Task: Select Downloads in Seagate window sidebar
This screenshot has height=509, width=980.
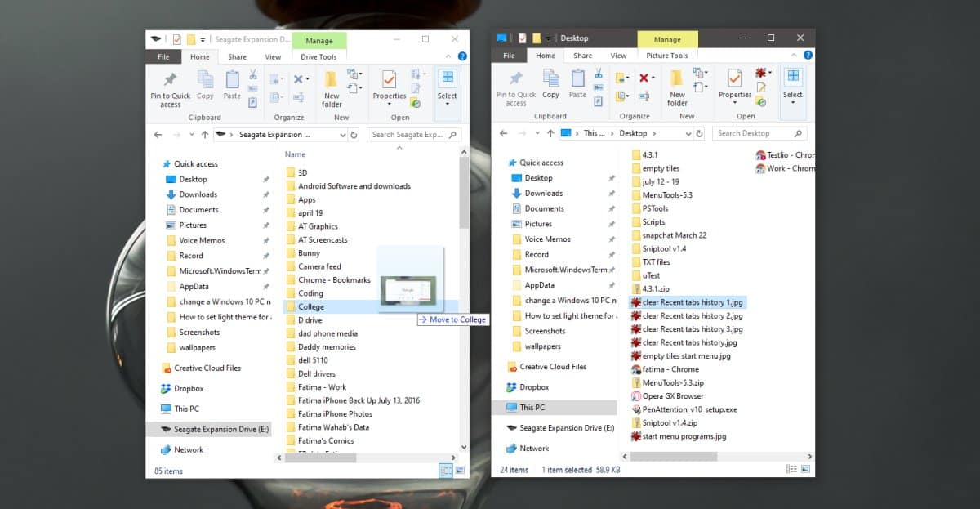Action: pos(198,194)
